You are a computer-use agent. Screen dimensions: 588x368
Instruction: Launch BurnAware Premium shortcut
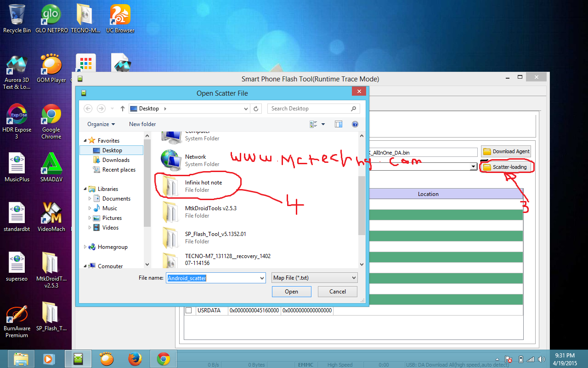[17, 321]
